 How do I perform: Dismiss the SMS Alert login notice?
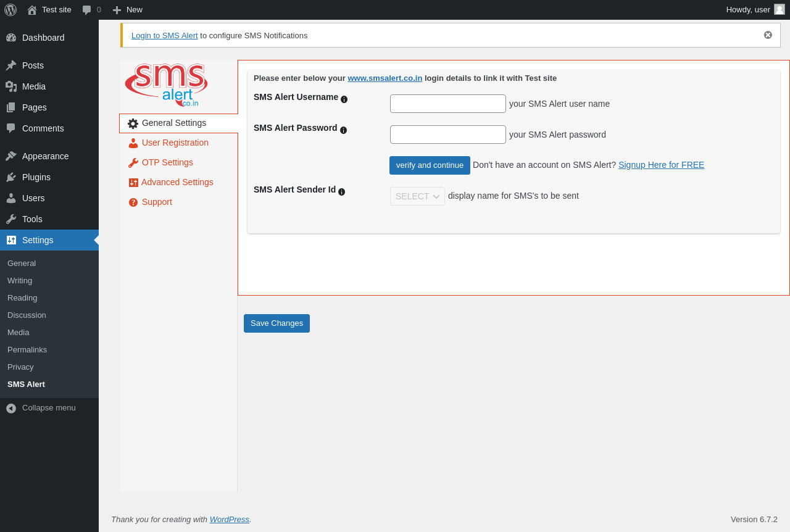point(768,35)
